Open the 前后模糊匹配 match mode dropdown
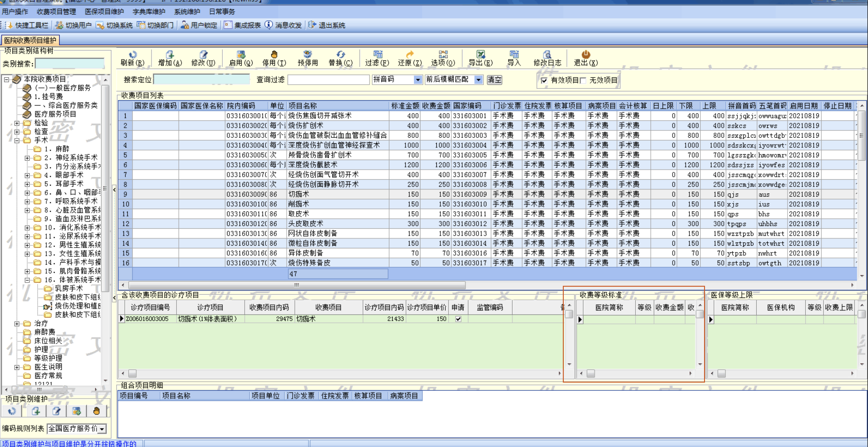Image resolution: width=868 pixels, height=447 pixels. [x=478, y=80]
